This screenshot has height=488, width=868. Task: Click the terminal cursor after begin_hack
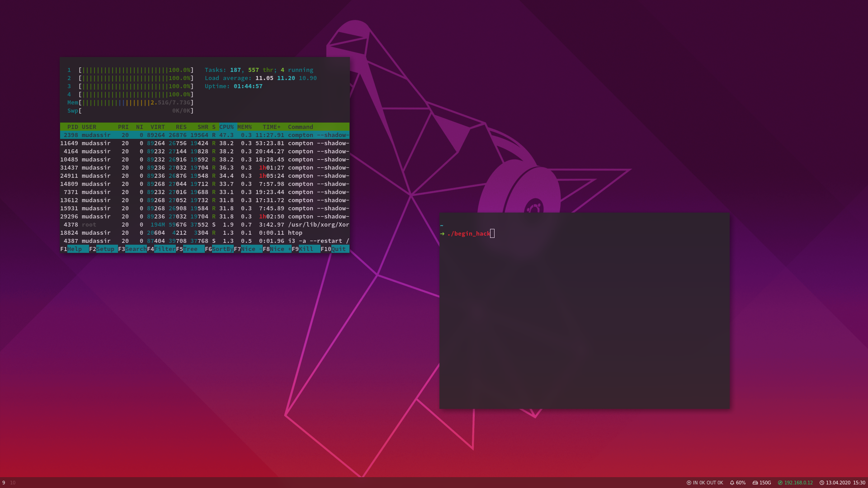[492, 234]
